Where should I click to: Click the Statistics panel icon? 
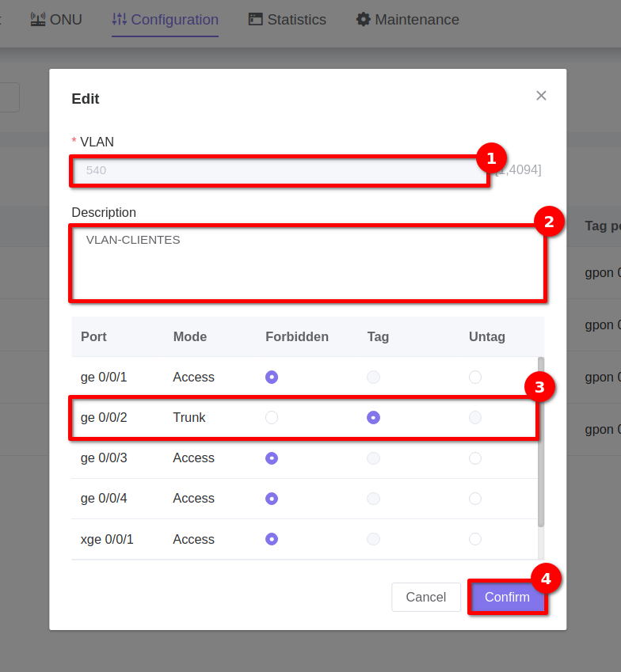(255, 19)
